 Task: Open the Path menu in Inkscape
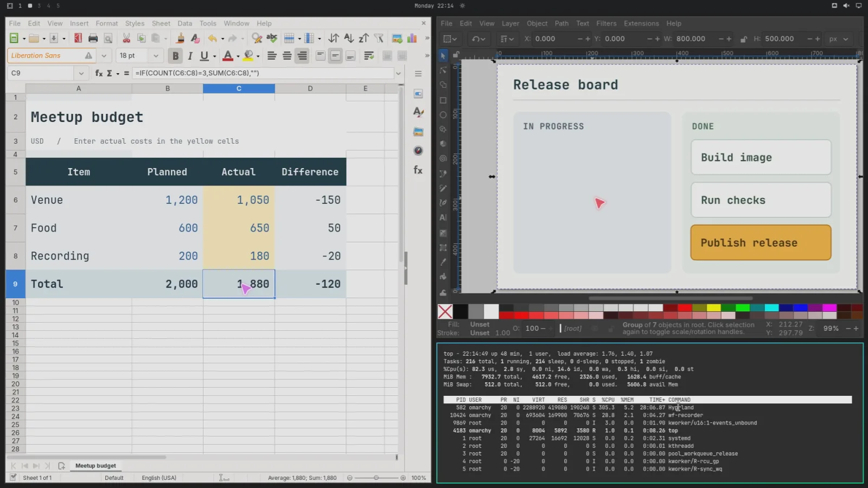pos(561,23)
